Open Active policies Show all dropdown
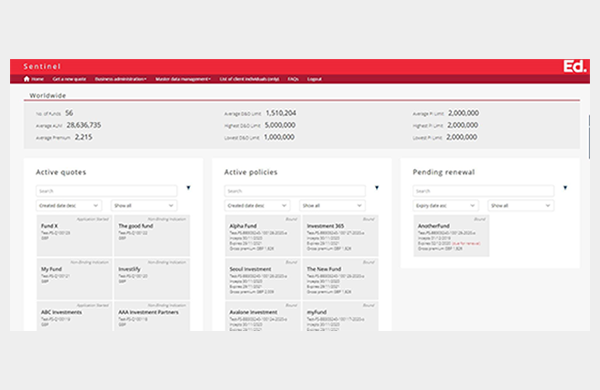 [332, 206]
